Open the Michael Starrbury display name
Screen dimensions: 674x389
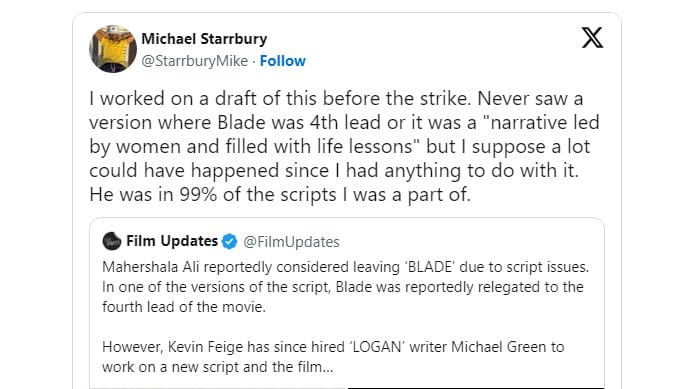204,39
